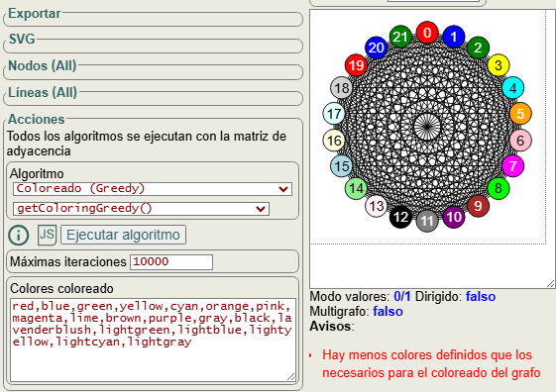Select the pink node 6
Image resolution: width=556 pixels, height=392 pixels.
click(520, 141)
